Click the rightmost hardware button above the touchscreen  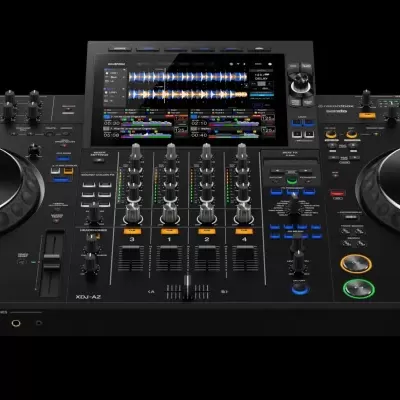259,49
